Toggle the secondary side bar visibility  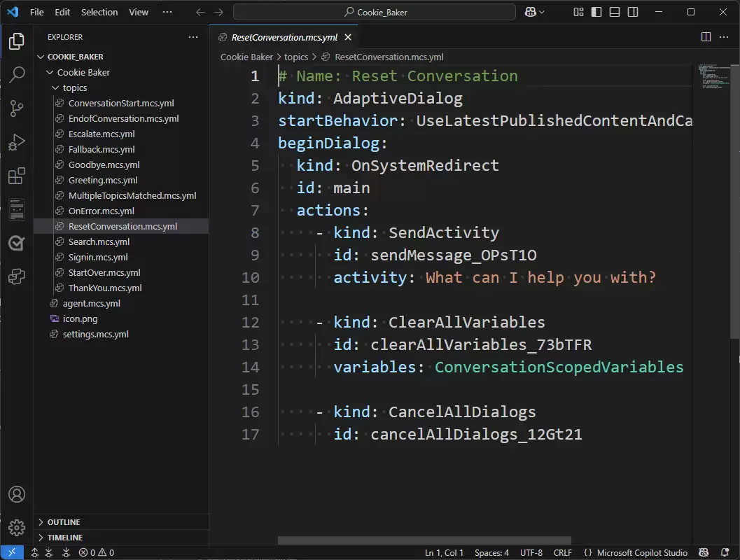(632, 12)
